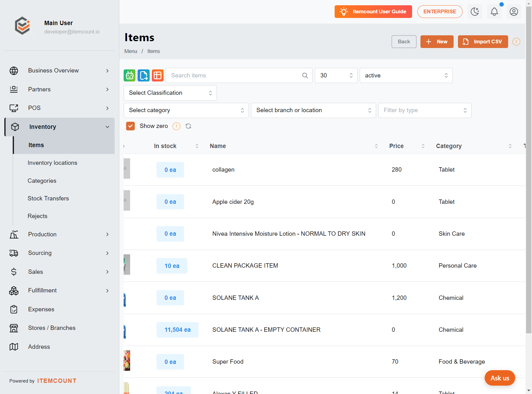Click the refresh icon beside Show zero
532x394 pixels.
pyautogui.click(x=188, y=126)
